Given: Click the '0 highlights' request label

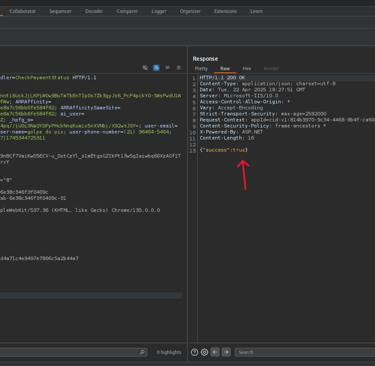Looking at the screenshot, I should [x=169, y=352].
